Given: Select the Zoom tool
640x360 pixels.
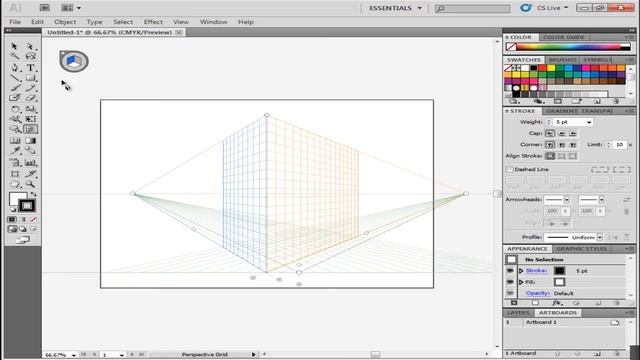Looking at the screenshot, I should [x=30, y=184].
